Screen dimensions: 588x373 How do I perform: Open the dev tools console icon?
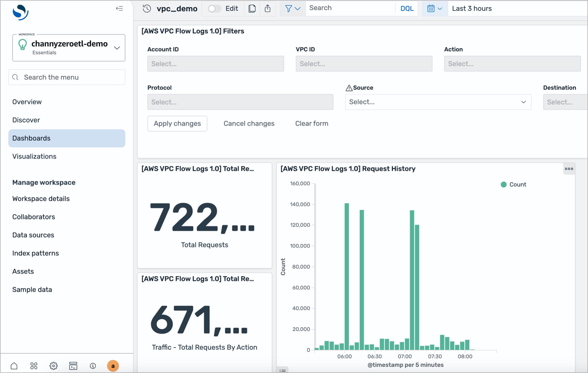coord(73,366)
